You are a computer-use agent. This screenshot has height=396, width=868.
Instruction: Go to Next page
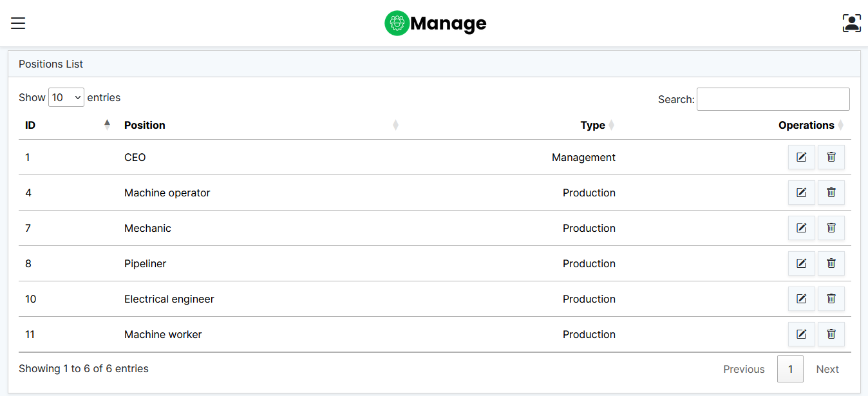coord(827,369)
